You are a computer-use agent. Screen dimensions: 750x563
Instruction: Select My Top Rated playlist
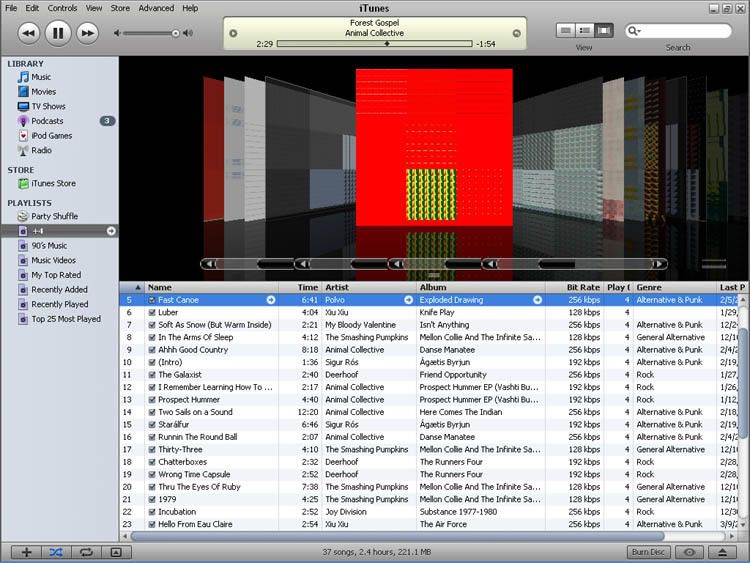click(x=56, y=275)
